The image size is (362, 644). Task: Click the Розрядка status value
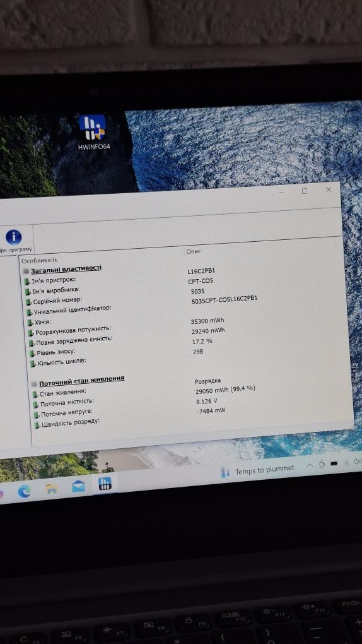point(207,381)
